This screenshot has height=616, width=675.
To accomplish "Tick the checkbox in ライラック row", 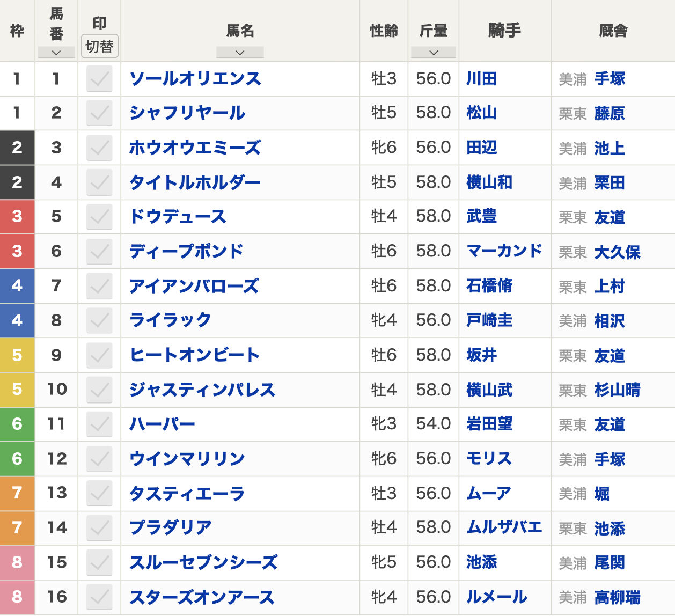I will point(99,320).
